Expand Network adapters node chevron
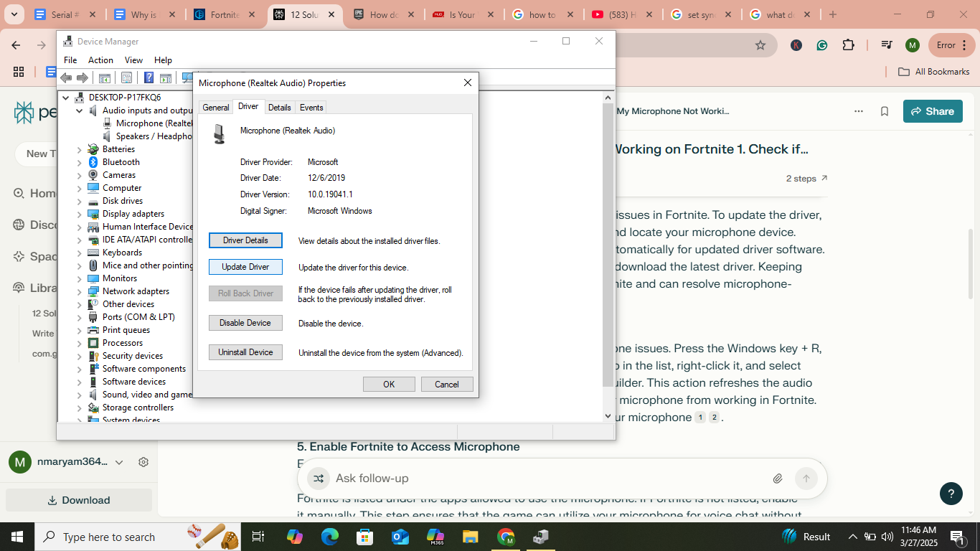This screenshot has width=980, height=551. pyautogui.click(x=80, y=291)
